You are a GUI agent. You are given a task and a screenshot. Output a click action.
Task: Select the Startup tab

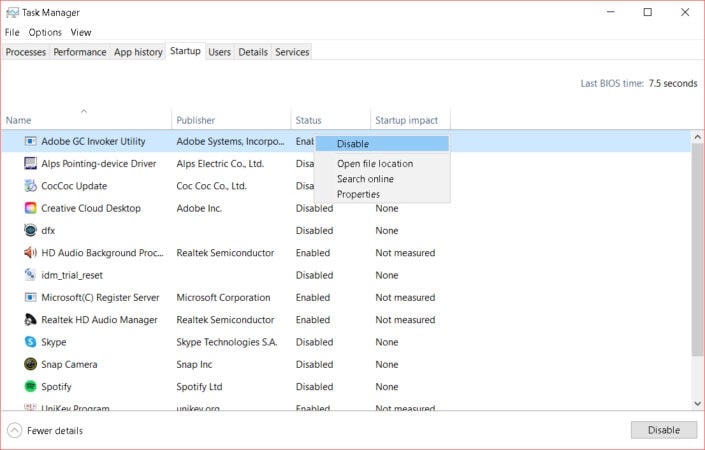coord(185,51)
